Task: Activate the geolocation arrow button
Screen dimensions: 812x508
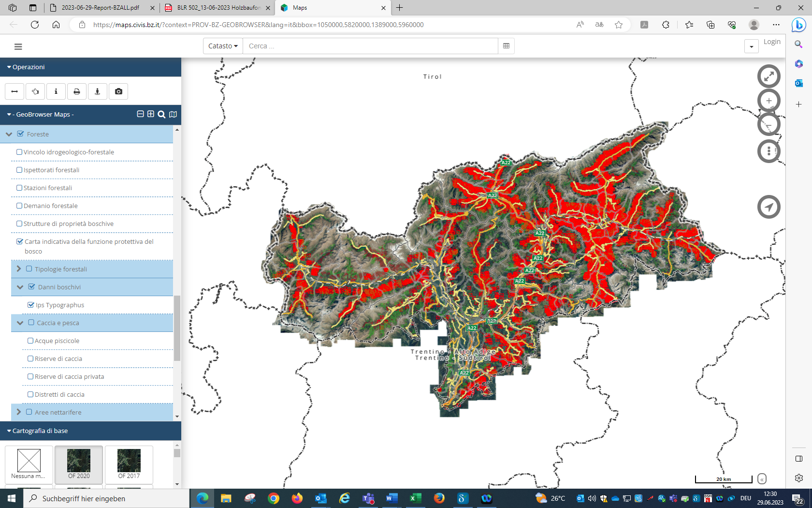Action: [768, 207]
